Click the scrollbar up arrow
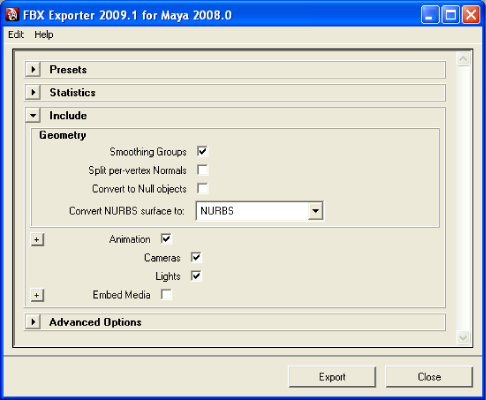 pos(463,59)
